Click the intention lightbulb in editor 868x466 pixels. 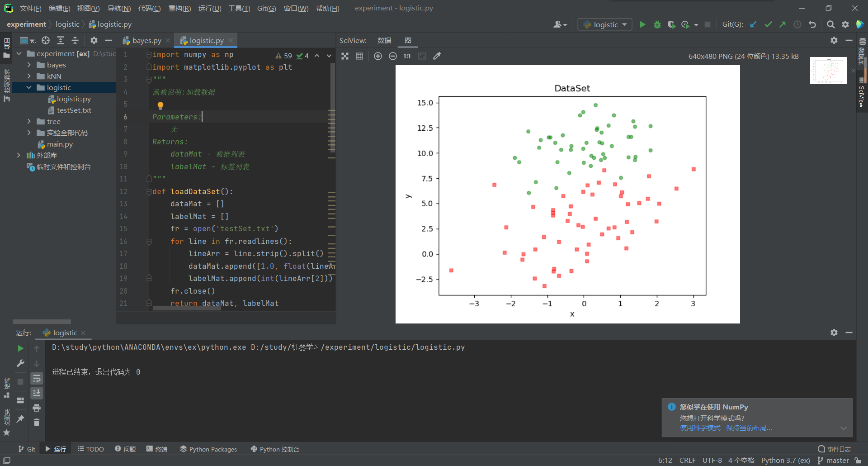point(160,105)
